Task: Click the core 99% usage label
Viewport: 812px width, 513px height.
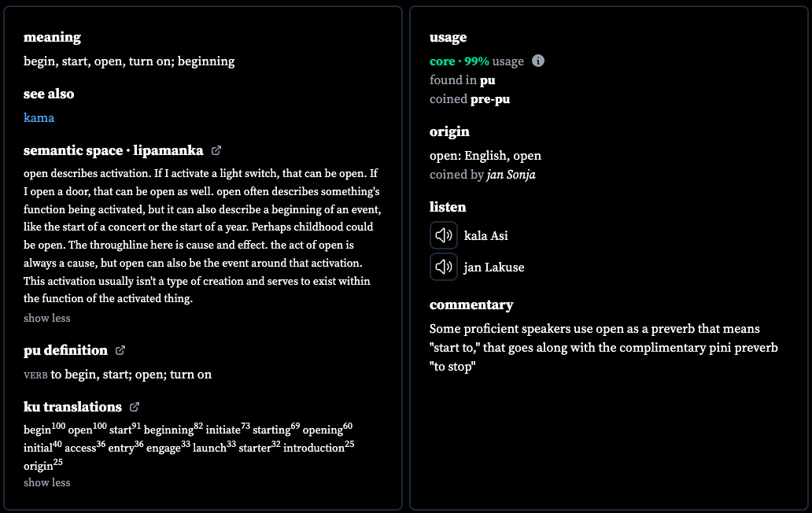Action: pyautogui.click(x=477, y=61)
